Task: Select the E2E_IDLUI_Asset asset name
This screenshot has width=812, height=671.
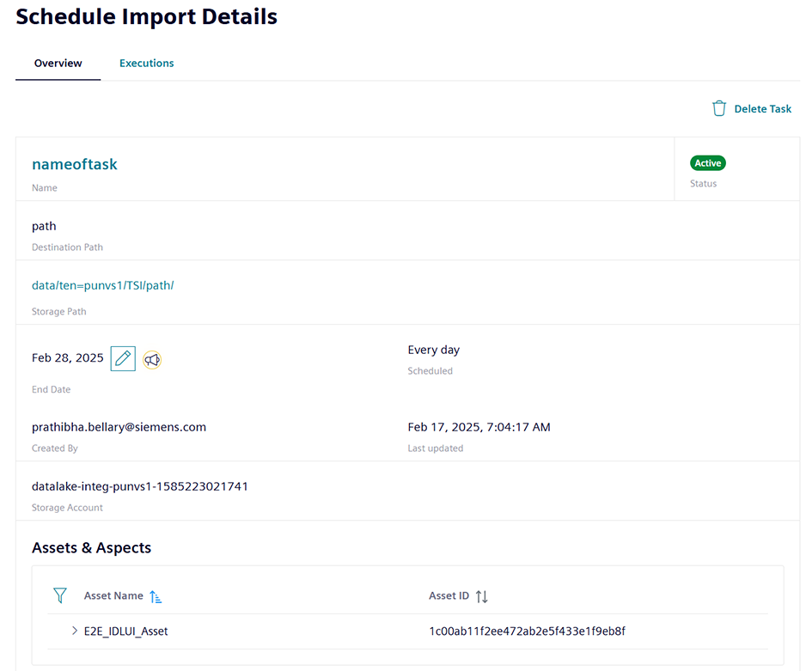Action: click(125, 631)
